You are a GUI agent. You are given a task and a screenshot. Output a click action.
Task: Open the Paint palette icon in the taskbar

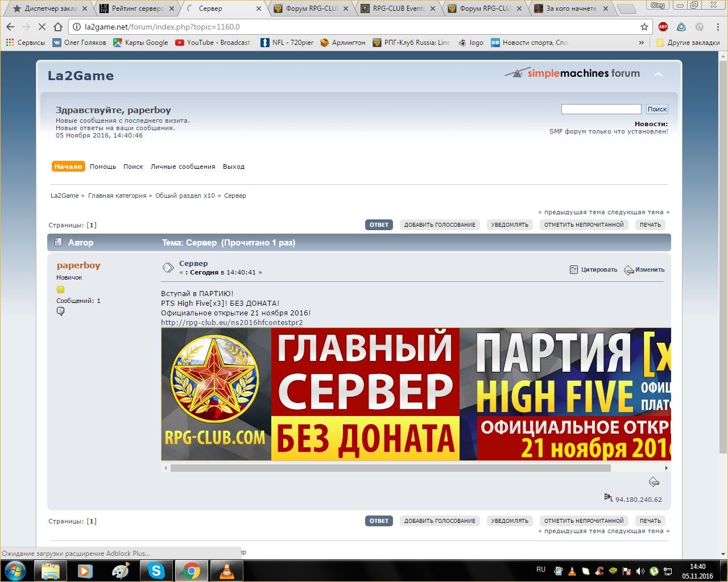coord(121,571)
